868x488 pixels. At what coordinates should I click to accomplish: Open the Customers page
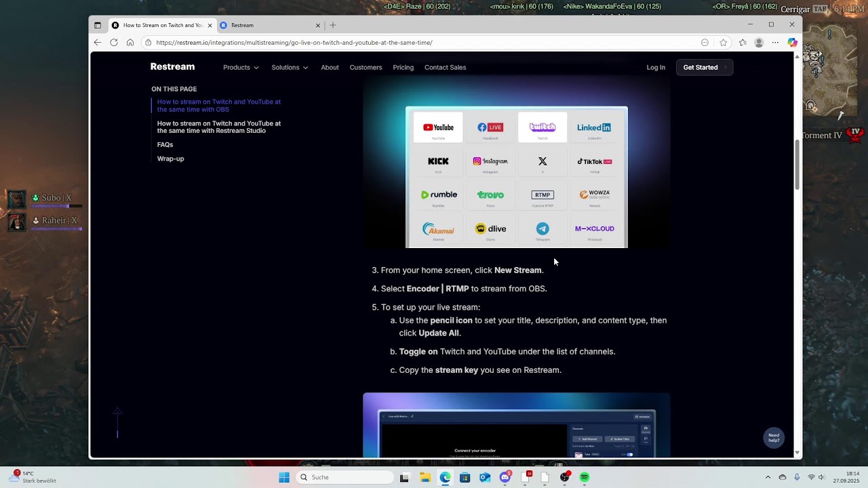point(366,67)
